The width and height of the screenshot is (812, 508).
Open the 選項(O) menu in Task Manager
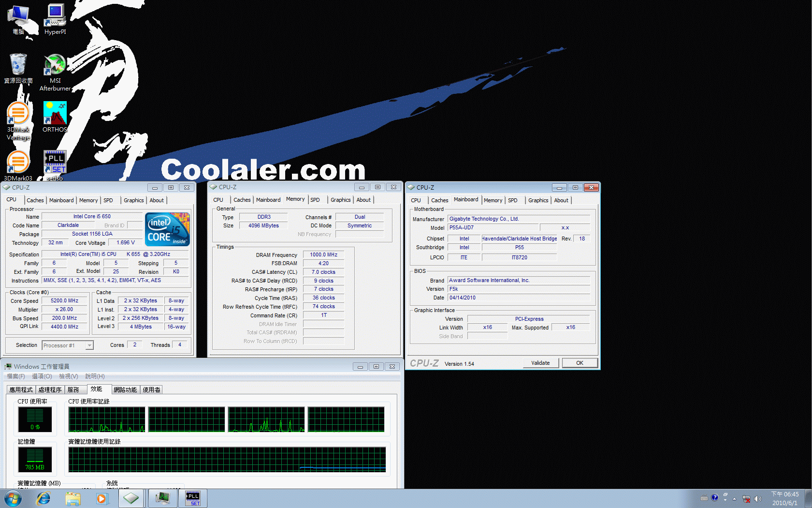pos(42,376)
